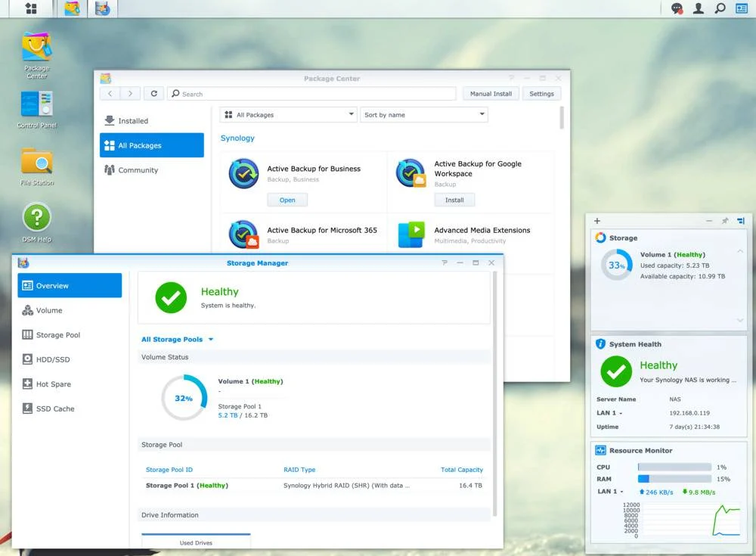Open help in Storage Manager window

(x=445, y=262)
